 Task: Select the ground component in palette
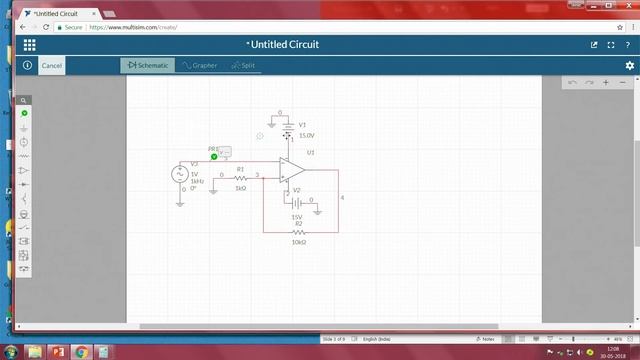pos(24,128)
